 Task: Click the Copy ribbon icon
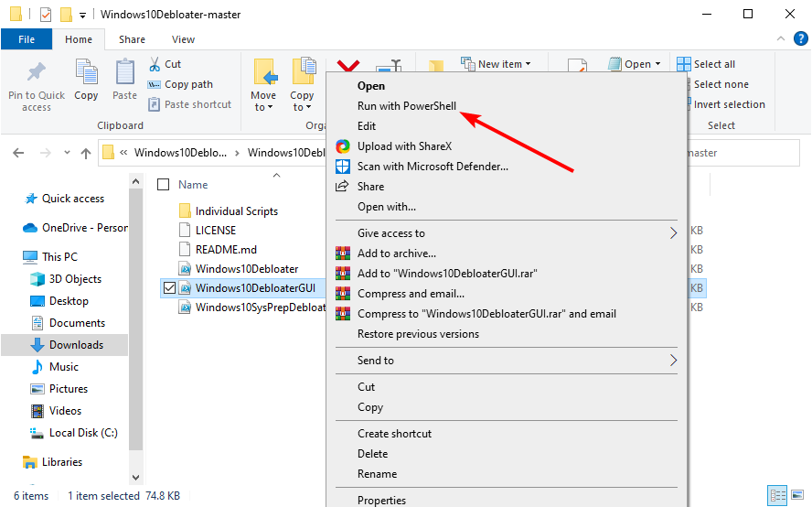[86, 71]
